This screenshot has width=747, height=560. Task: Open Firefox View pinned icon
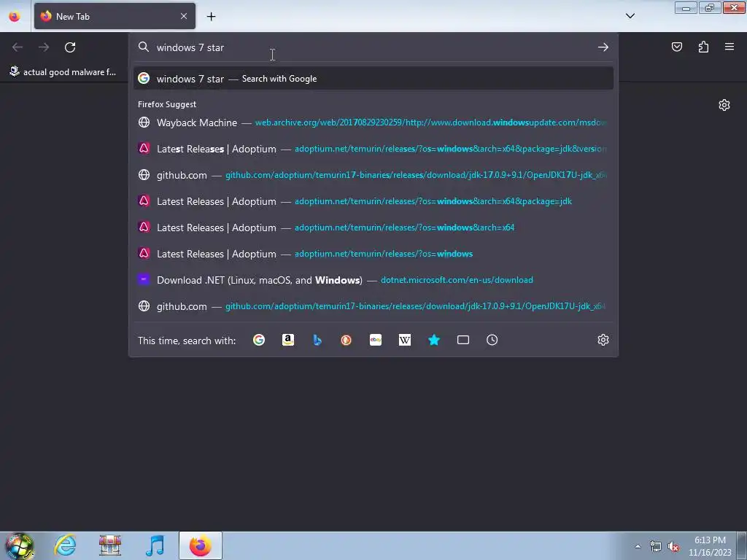coord(15,16)
